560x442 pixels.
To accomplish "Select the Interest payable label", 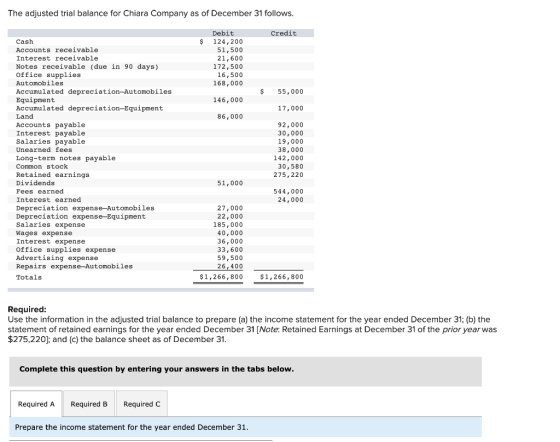I will point(50,133).
